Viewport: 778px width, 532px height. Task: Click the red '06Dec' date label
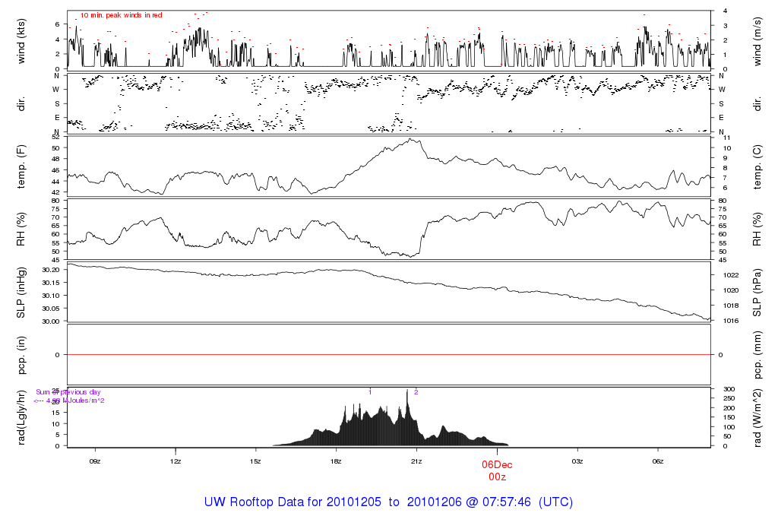(497, 465)
